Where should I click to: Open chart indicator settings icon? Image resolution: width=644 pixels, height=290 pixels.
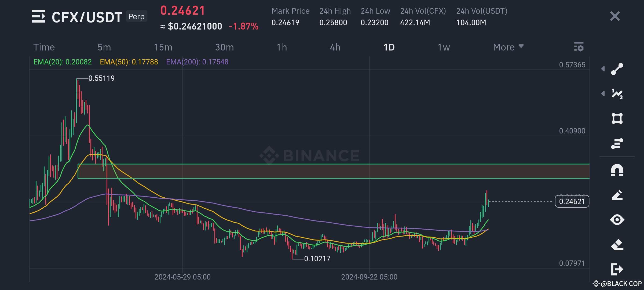[579, 47]
